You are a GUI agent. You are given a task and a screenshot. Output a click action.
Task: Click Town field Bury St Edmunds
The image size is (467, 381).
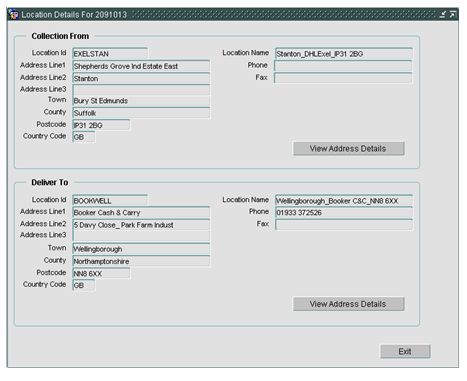pos(141,101)
